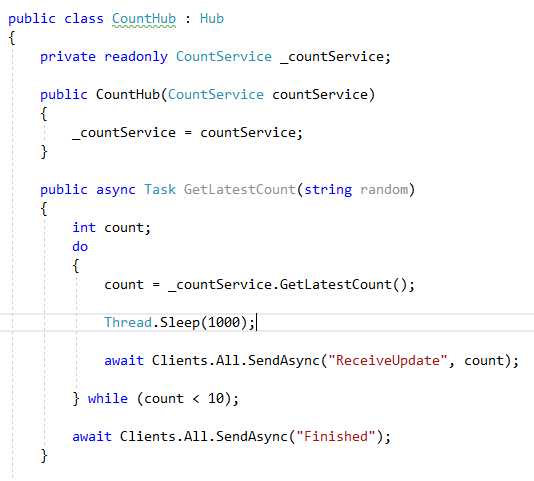Click the async keyword
534x481 pixels.
tap(116, 190)
